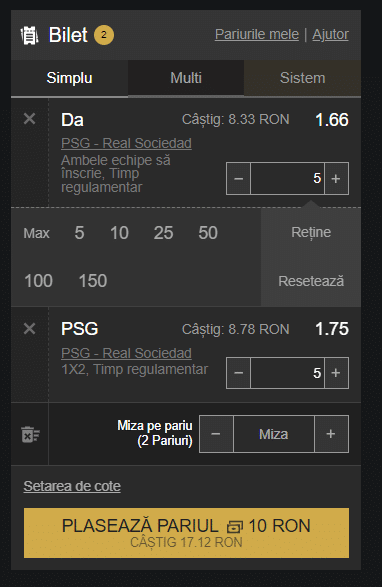Viewport: 382px width, 587px height.
Task: Remove the Da bet with X icon
Action: 29,119
